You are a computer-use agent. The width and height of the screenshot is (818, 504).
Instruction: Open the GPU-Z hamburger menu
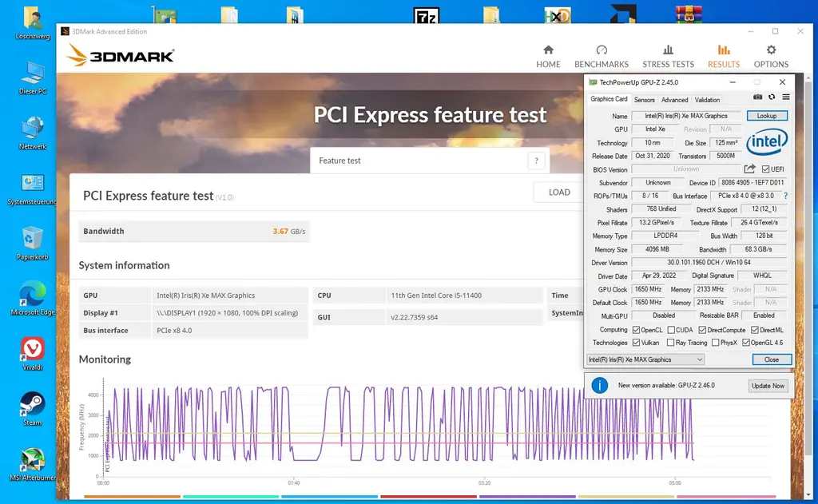[786, 97]
